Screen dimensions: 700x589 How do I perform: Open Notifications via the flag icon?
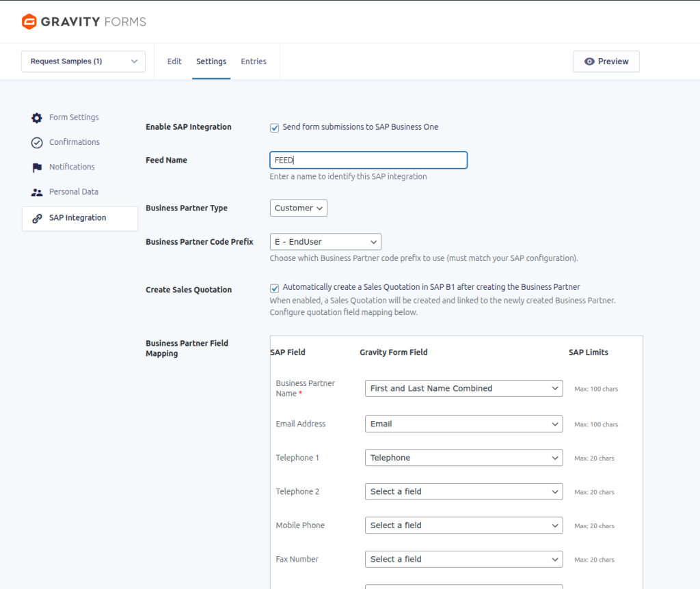pyautogui.click(x=36, y=167)
